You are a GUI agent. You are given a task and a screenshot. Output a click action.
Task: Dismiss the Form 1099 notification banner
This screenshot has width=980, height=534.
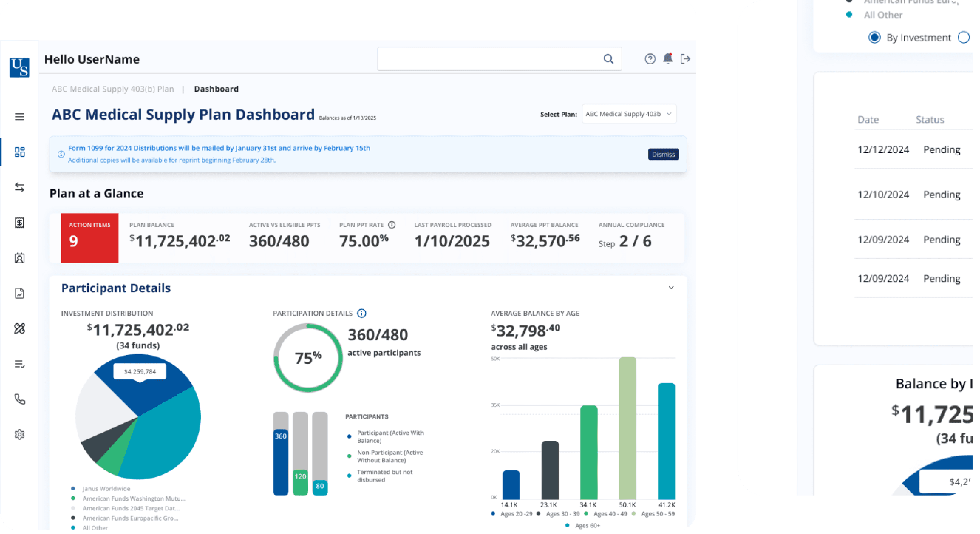[x=663, y=154]
